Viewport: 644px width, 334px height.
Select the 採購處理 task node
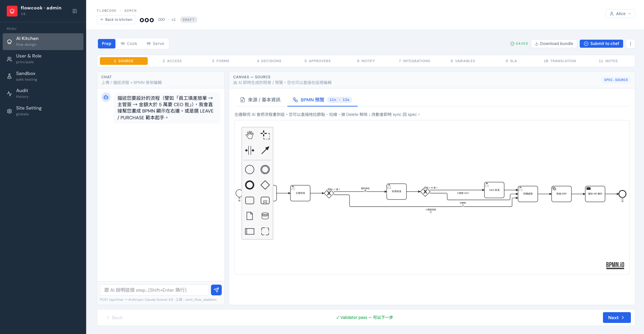tap(528, 194)
